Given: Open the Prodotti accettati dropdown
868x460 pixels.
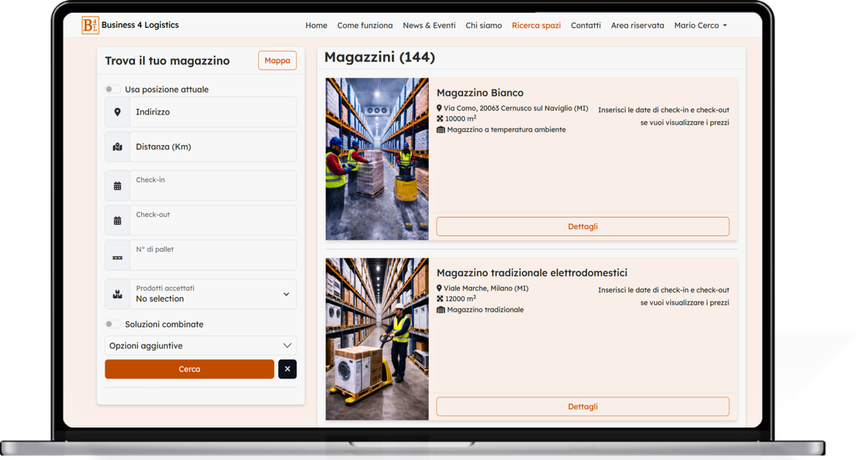Looking at the screenshot, I should click(213, 294).
